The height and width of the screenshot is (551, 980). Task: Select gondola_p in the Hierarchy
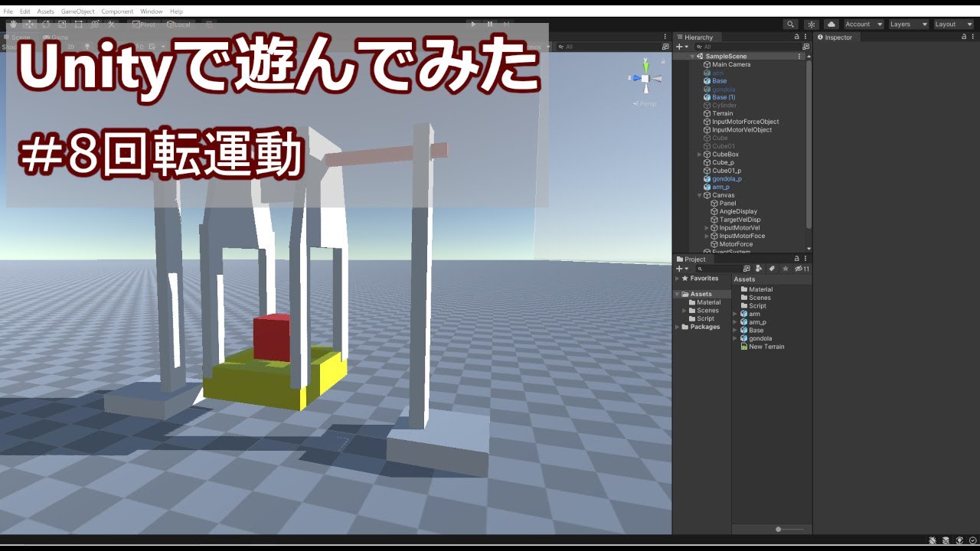[727, 179]
